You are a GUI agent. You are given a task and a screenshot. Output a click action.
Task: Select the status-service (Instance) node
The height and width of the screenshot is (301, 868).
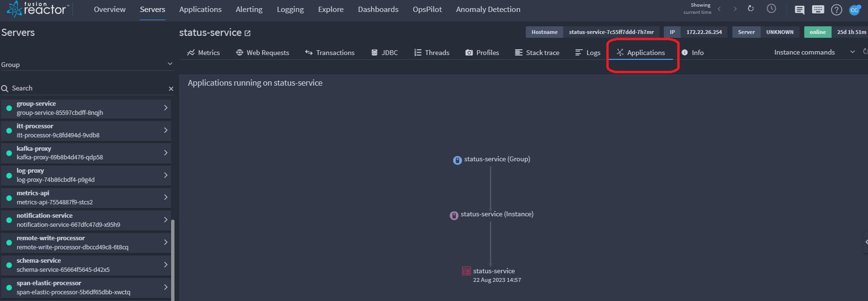coord(492,214)
